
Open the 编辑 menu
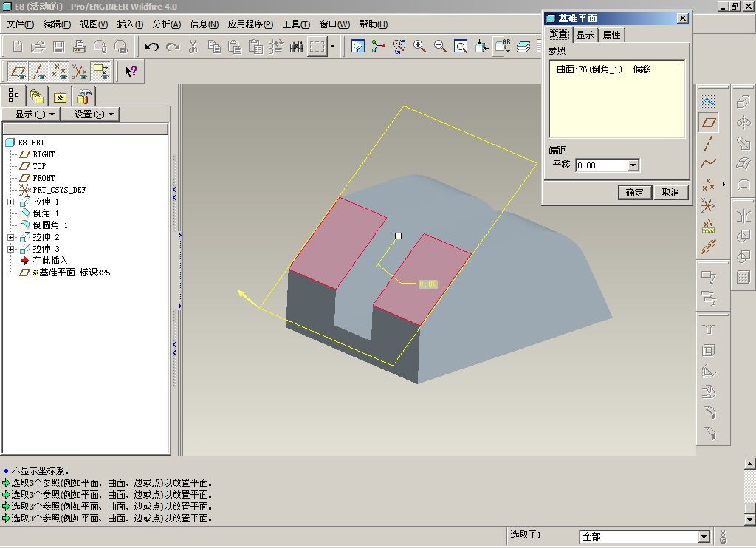pyautogui.click(x=57, y=24)
